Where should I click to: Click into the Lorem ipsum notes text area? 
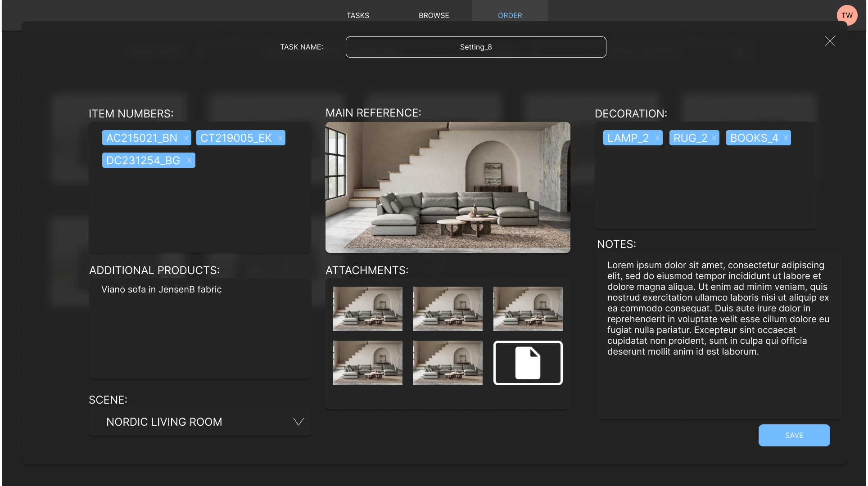(719, 336)
